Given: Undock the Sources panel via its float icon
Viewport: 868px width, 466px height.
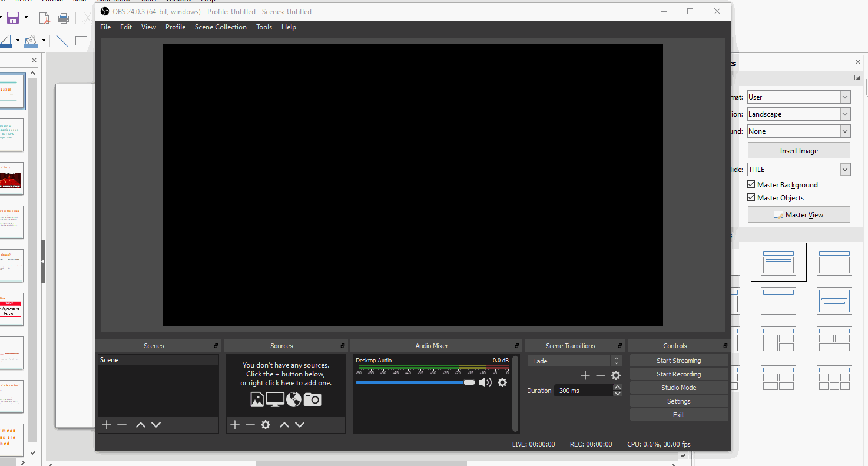Looking at the screenshot, I should 343,346.
